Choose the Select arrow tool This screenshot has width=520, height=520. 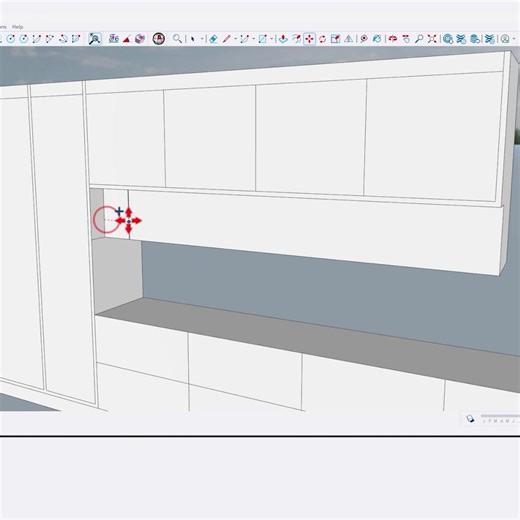(192, 39)
